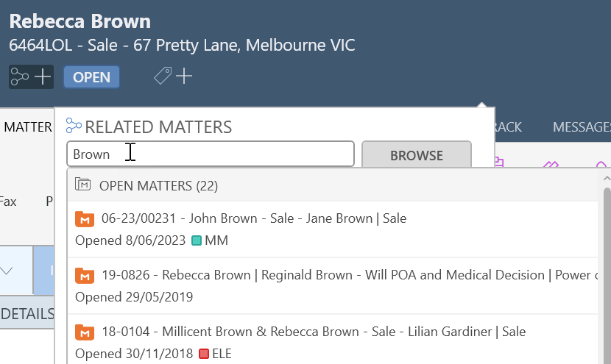Click scrollbar up arrow in results list

click(607, 179)
